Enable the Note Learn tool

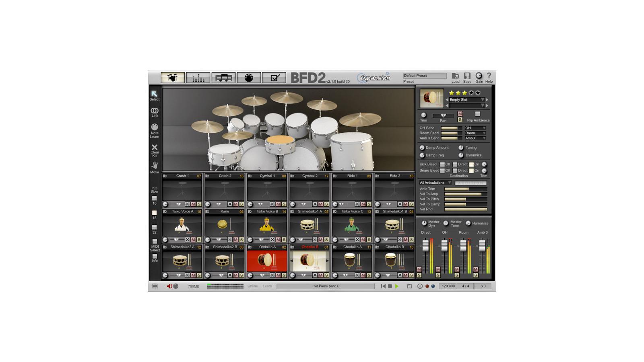155,127
